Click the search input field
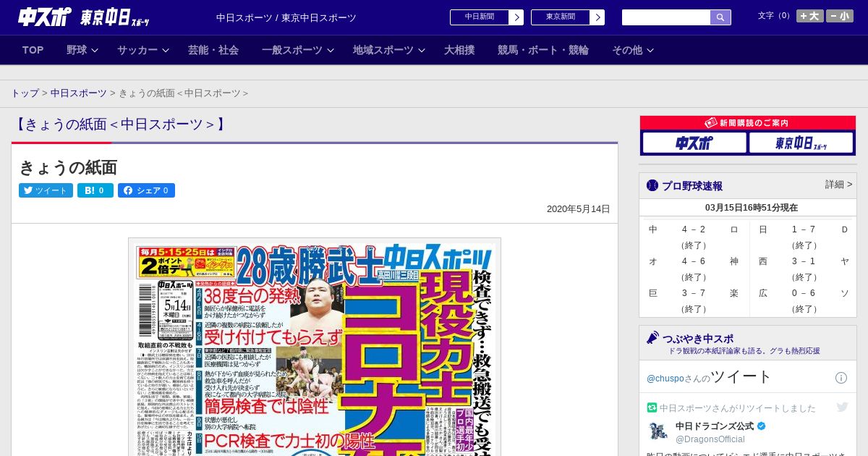Viewport: 868px width, 456px height. (x=665, y=17)
